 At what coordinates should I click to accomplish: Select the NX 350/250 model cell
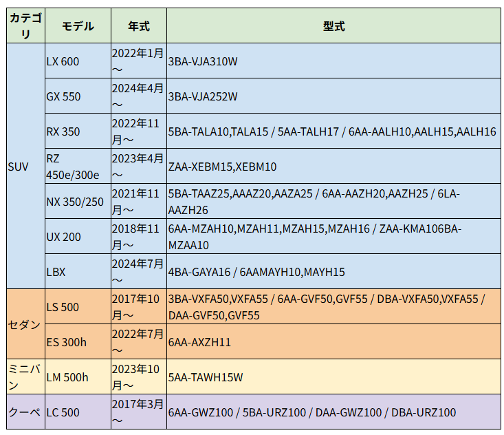[78, 201]
